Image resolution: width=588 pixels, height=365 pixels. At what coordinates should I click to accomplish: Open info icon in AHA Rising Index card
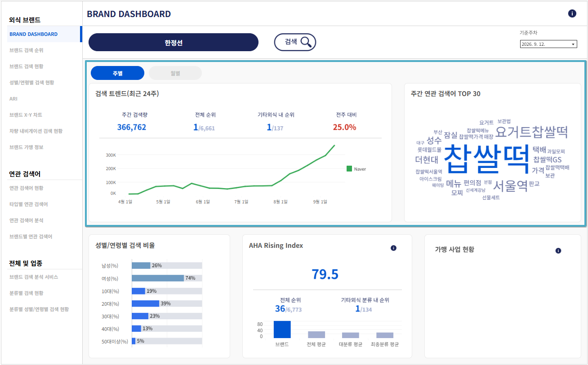pos(394,248)
